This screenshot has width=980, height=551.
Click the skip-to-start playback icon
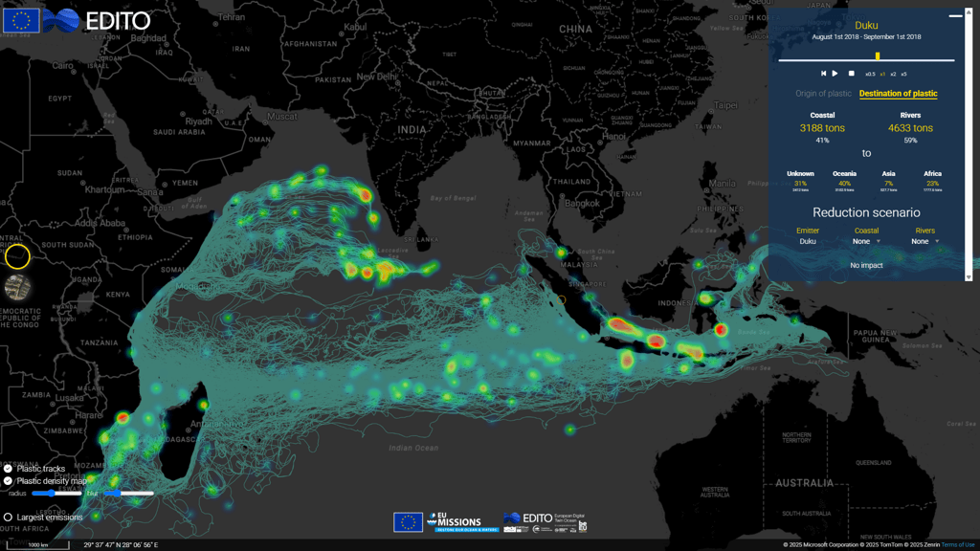(823, 74)
